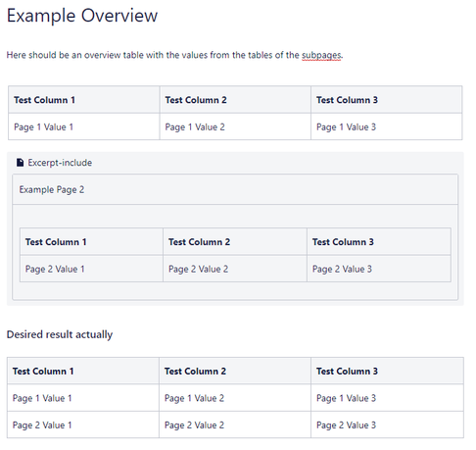
Task: Click the Example Overview page title
Action: tap(82, 16)
